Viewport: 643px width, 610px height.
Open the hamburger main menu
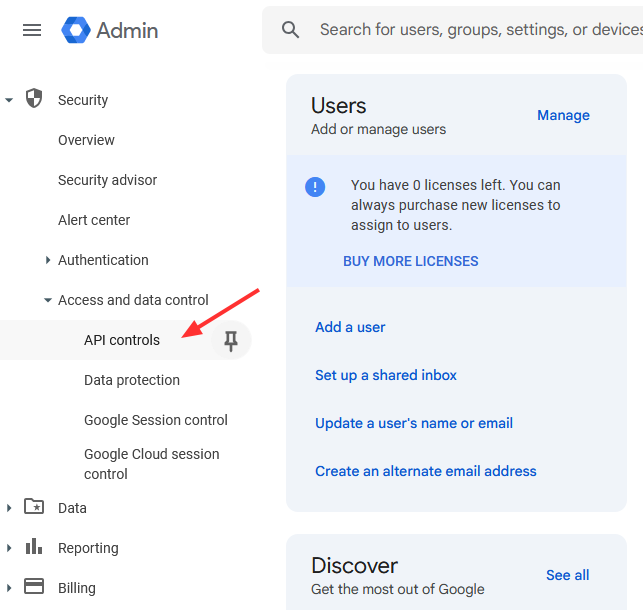click(x=32, y=30)
